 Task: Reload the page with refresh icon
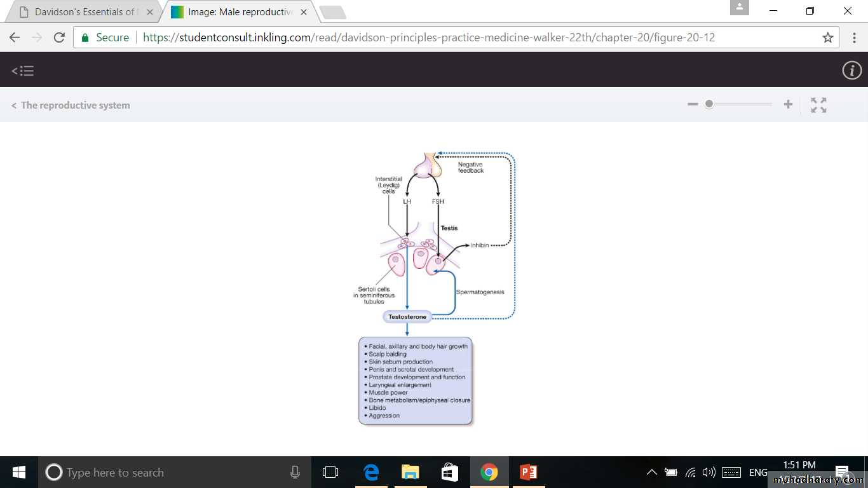point(59,37)
